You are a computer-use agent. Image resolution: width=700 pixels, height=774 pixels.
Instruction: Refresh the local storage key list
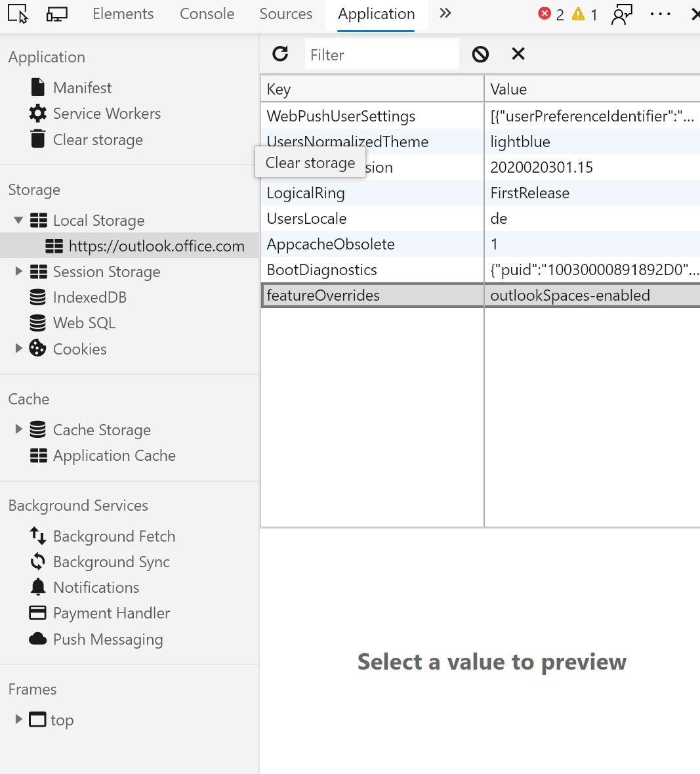[x=281, y=54]
